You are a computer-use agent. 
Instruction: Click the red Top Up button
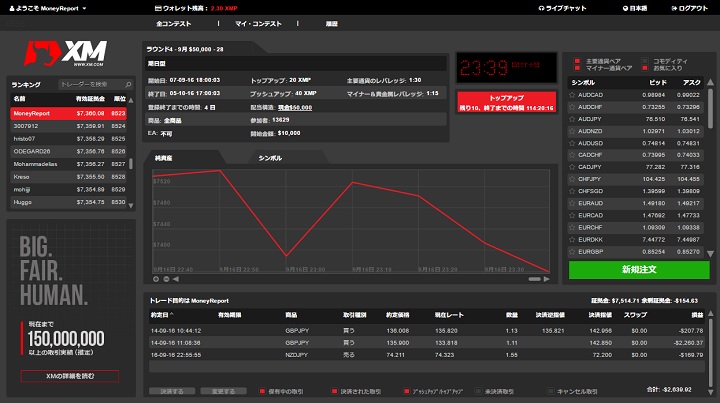tap(506, 102)
